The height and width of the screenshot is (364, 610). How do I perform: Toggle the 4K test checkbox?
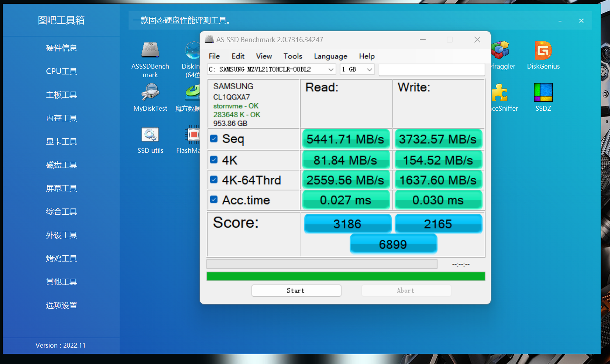pyautogui.click(x=214, y=160)
